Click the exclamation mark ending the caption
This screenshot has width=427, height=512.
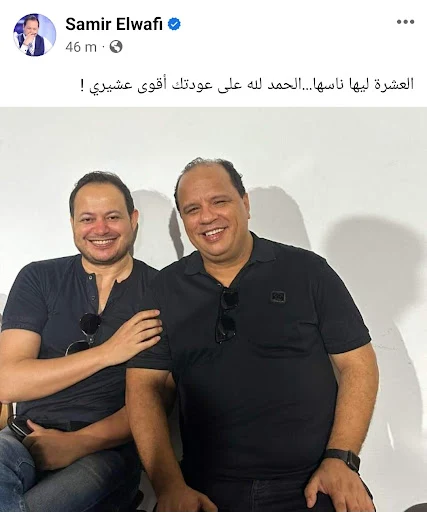(83, 85)
